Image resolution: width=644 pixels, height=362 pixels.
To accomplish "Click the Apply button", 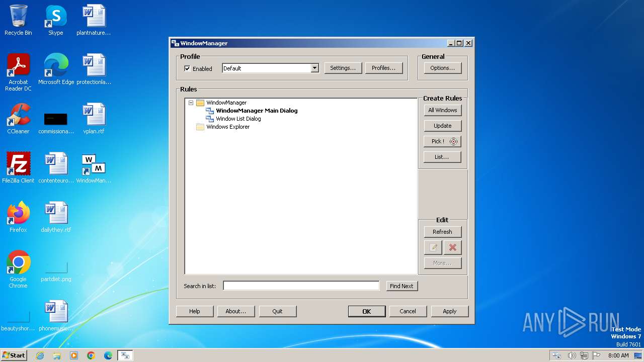I will 450,311.
